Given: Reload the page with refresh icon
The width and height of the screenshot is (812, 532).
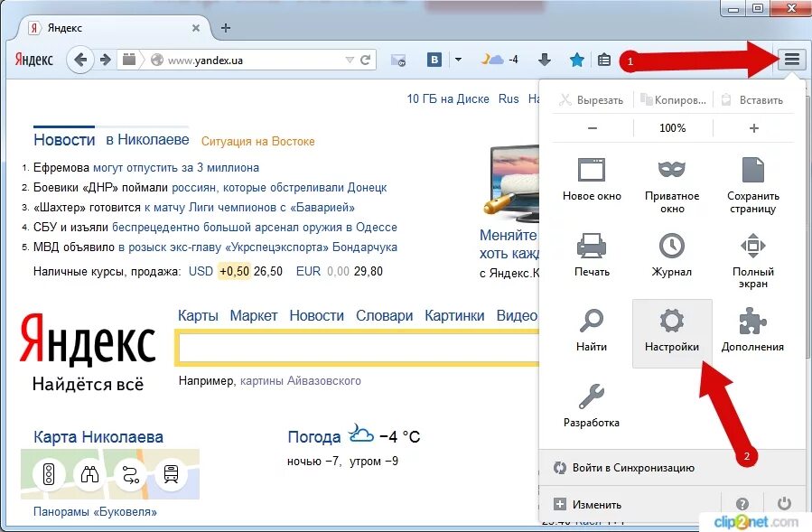Looking at the screenshot, I should [x=366, y=61].
